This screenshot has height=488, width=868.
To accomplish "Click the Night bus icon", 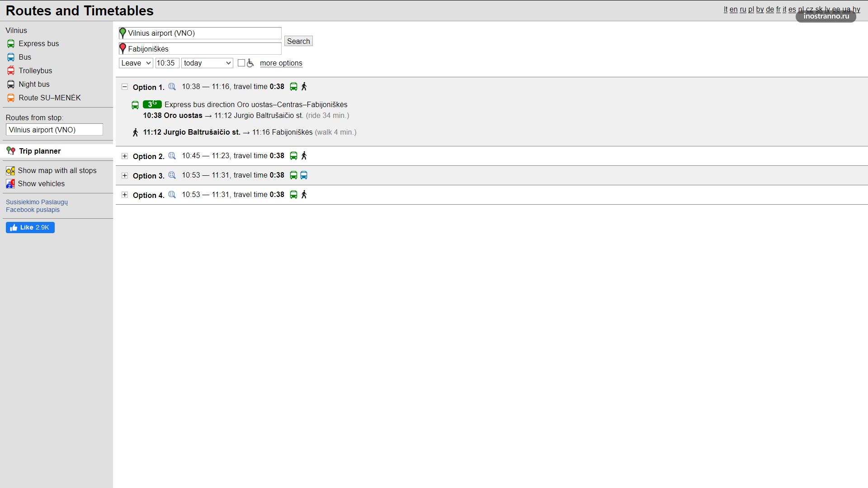I will 11,84.
